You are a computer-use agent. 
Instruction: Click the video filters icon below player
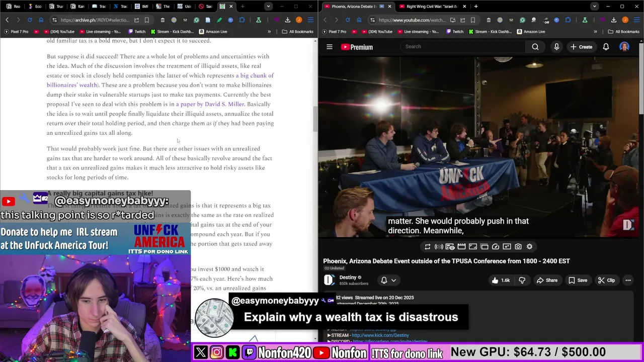click(x=507, y=246)
